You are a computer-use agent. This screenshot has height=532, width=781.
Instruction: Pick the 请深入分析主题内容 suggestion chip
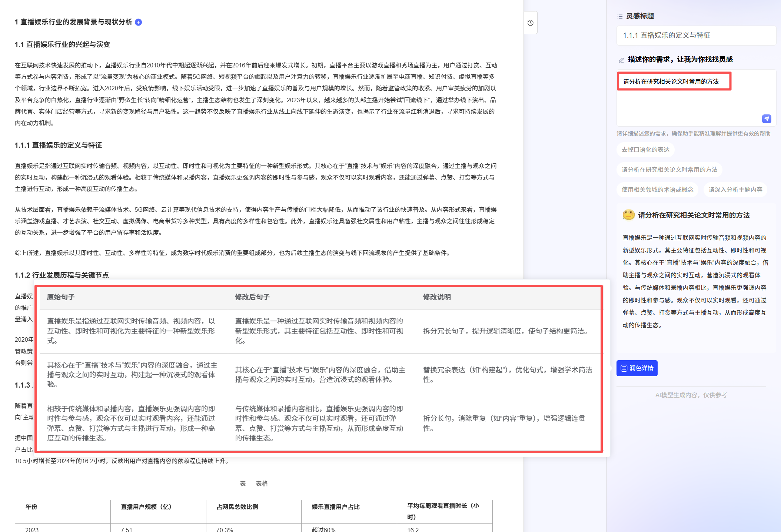735,190
